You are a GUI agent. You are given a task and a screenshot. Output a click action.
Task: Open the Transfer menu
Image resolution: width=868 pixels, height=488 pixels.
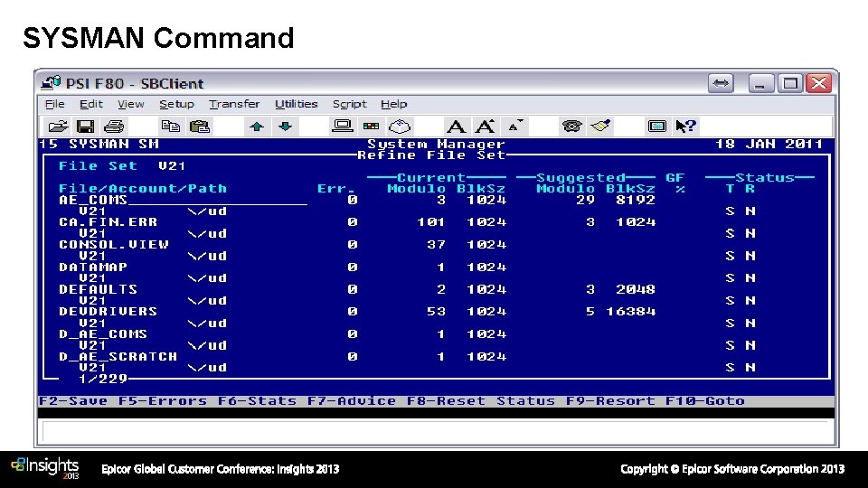pos(234,104)
